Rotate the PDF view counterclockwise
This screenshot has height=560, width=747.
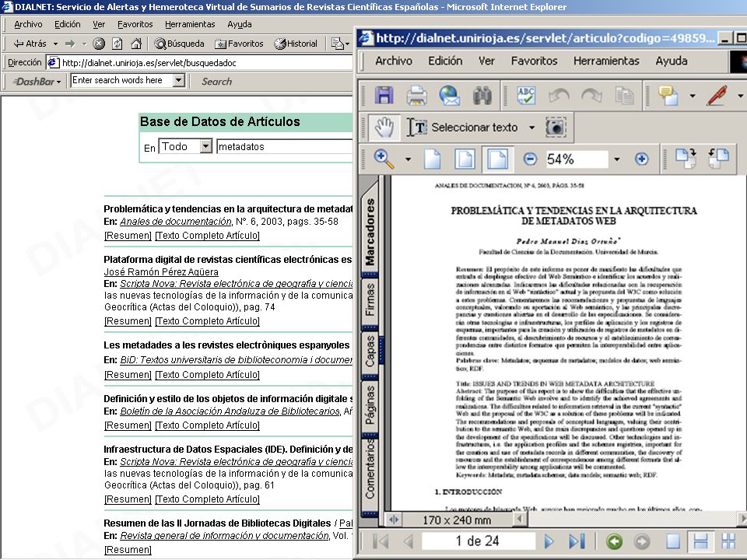point(719,159)
